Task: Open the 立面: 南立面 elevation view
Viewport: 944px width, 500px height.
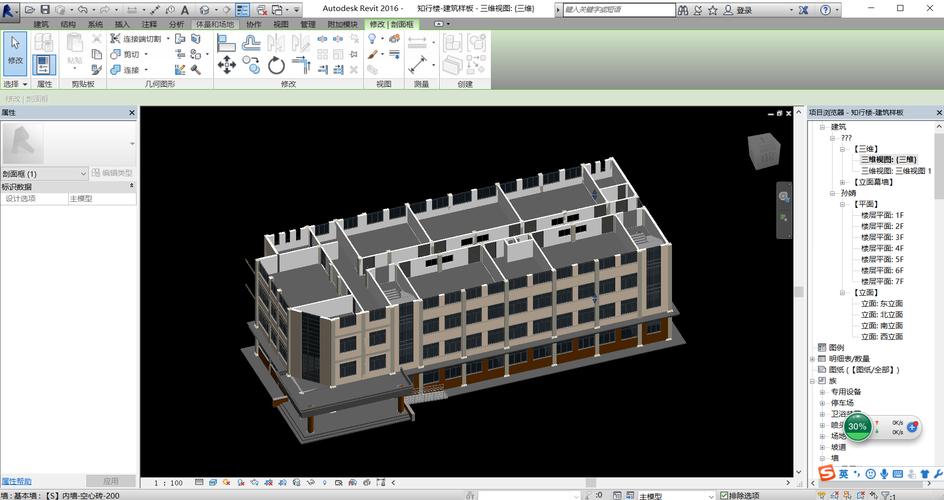Action: tap(882, 325)
